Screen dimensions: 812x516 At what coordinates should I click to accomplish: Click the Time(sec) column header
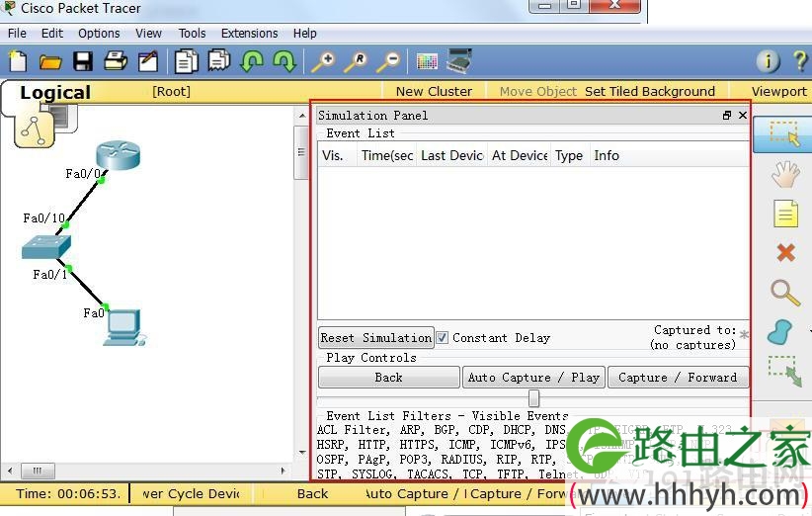[386, 155]
